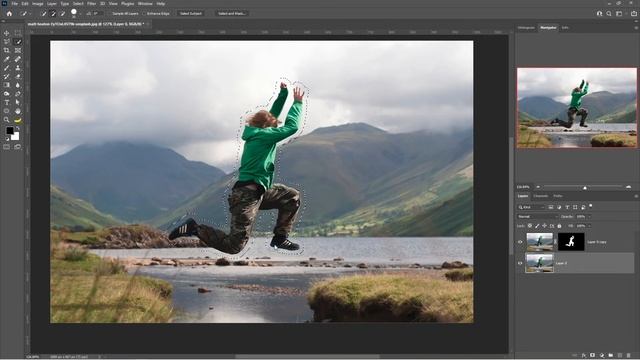The width and height of the screenshot is (640, 360).
Task: Click the Home icon in the options bar
Action: pos(9,13)
